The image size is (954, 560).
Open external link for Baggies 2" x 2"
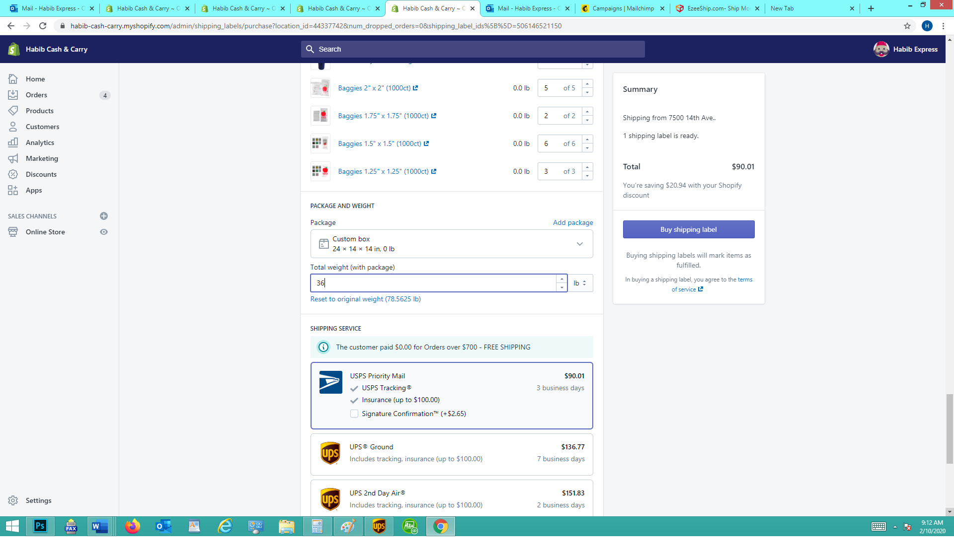click(415, 88)
